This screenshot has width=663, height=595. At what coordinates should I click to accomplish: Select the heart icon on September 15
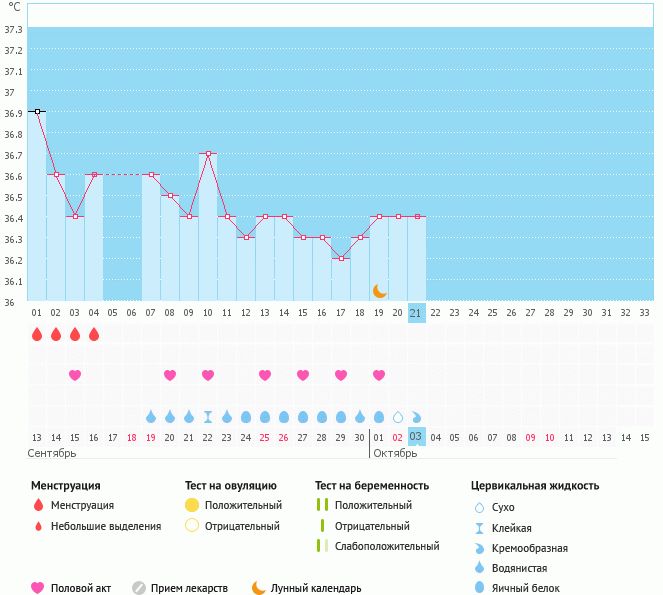tap(75, 375)
